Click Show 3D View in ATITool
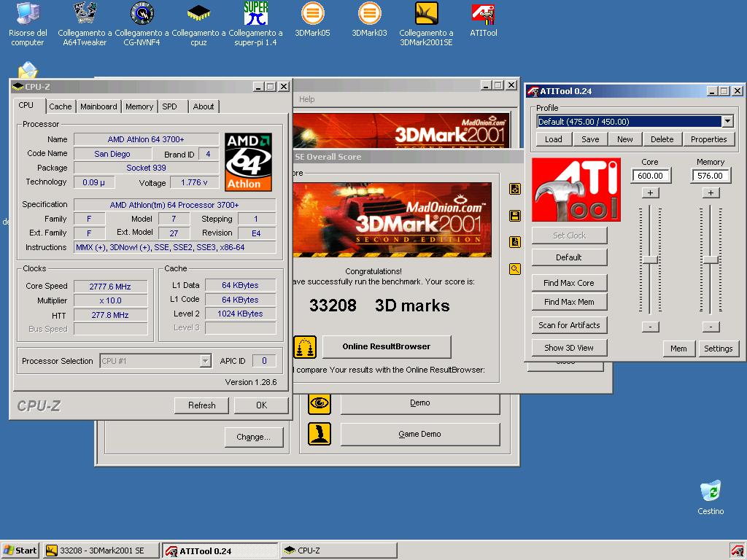This screenshot has height=560, width=747. (569, 348)
